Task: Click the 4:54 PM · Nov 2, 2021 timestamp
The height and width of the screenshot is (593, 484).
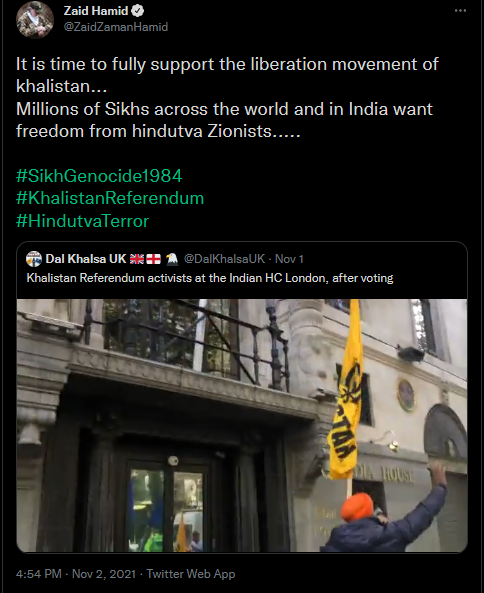Action: (x=76, y=574)
